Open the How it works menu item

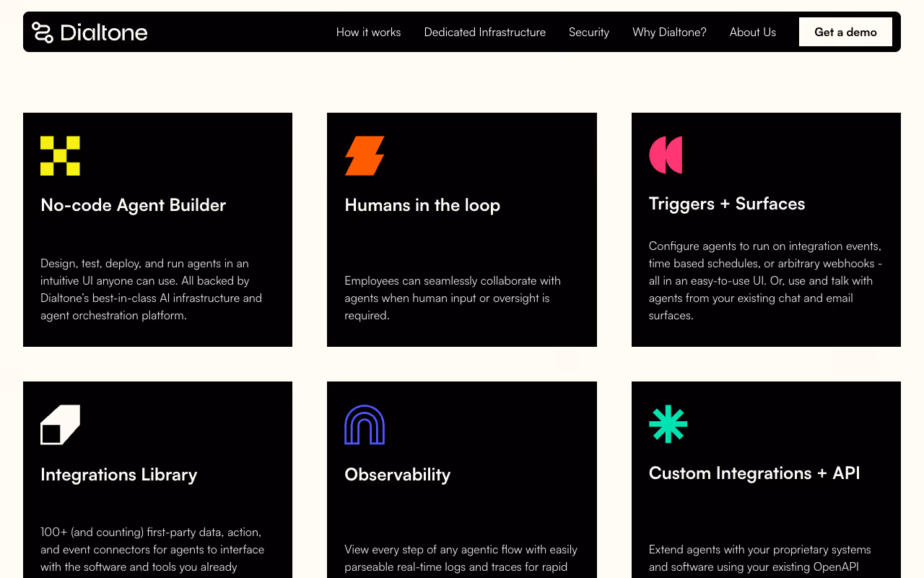click(368, 32)
